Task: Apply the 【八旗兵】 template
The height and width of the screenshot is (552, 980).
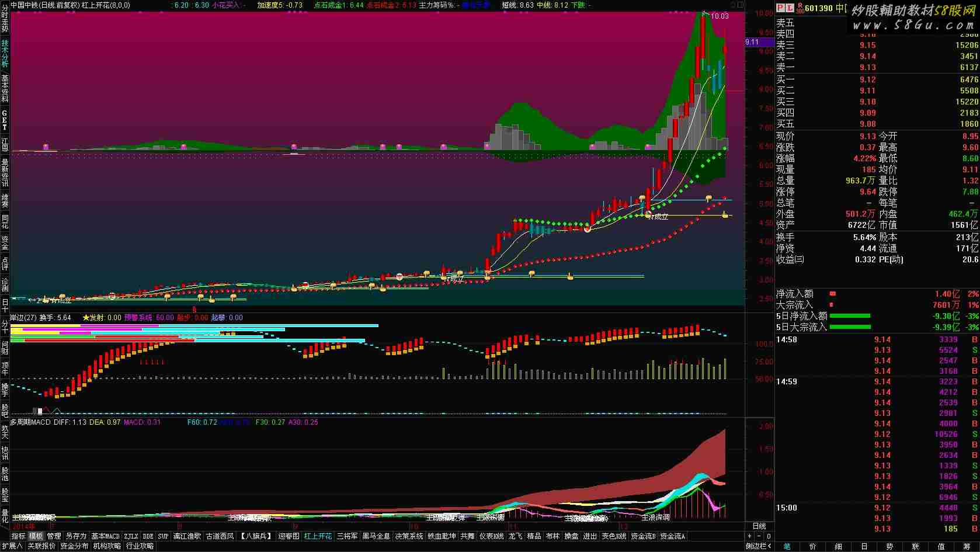Action: click(256, 536)
